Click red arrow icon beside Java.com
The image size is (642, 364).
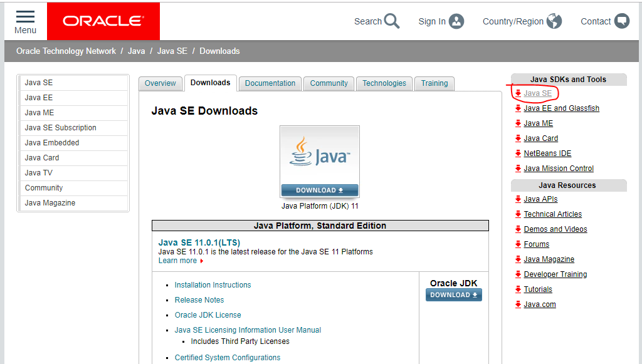click(518, 304)
